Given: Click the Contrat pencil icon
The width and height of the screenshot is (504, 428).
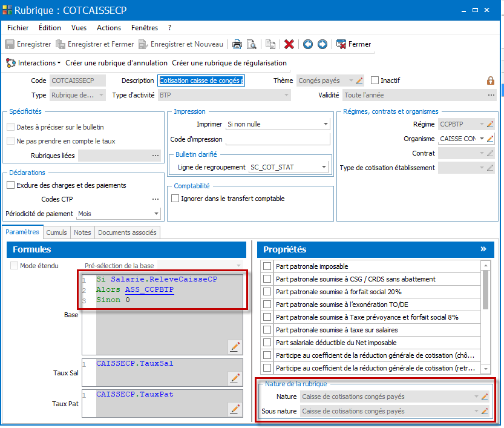Looking at the screenshot, I should tap(490, 153).
